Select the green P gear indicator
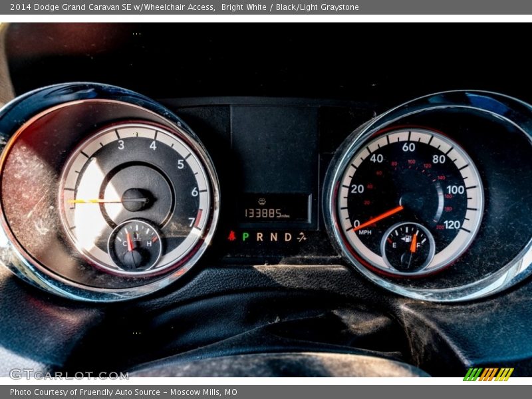 (245, 237)
